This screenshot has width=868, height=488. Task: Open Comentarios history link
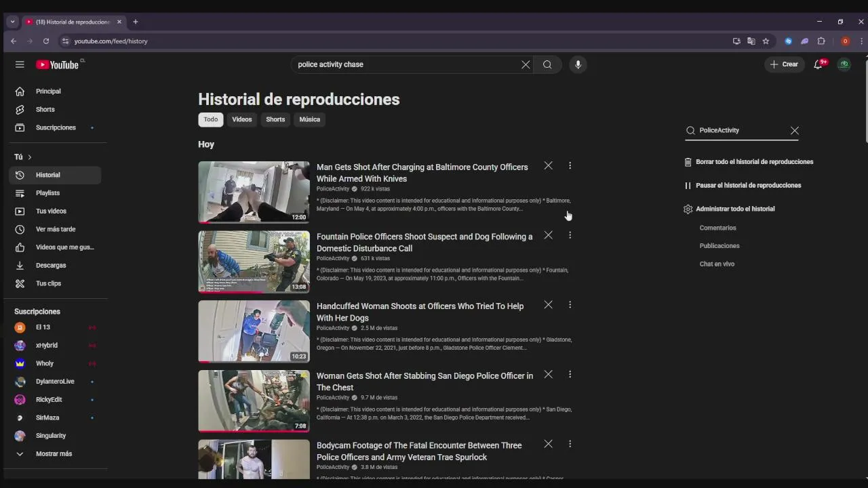[x=717, y=228]
